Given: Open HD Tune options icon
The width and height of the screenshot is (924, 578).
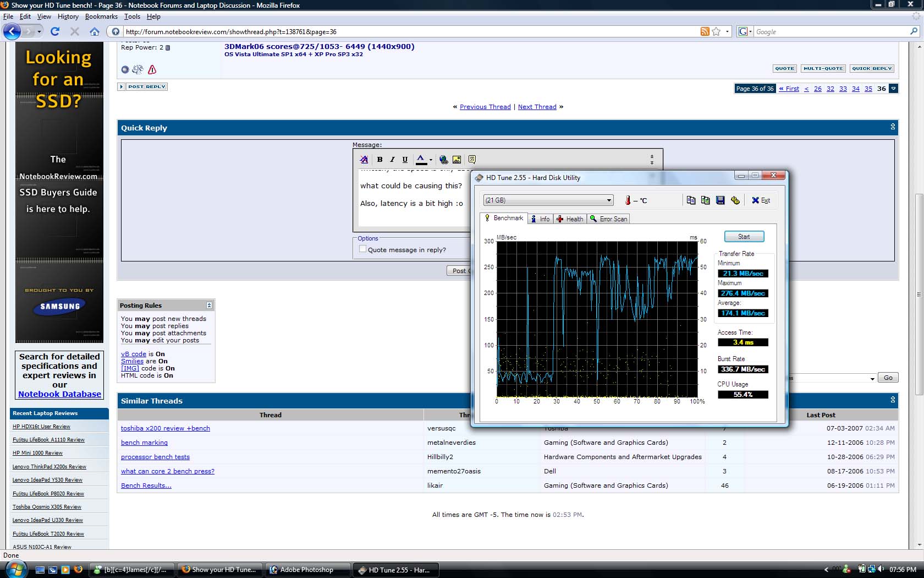Looking at the screenshot, I should (735, 200).
